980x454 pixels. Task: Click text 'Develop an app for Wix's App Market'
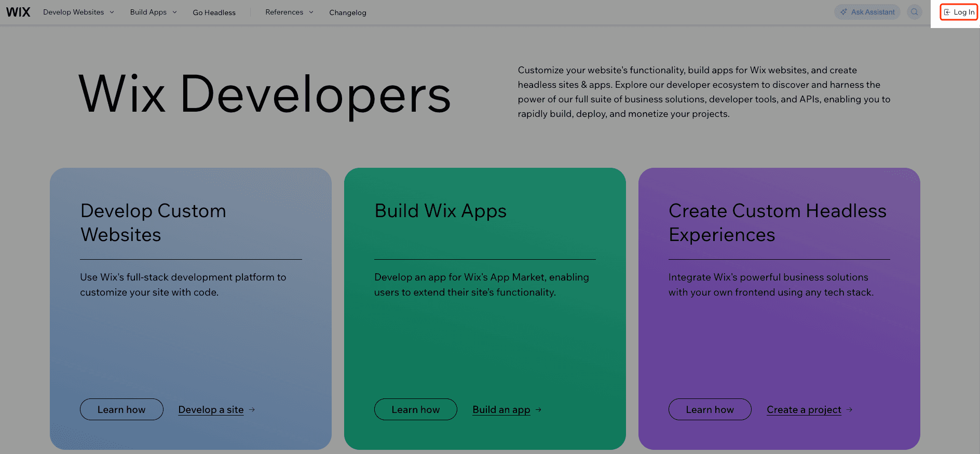(482, 285)
